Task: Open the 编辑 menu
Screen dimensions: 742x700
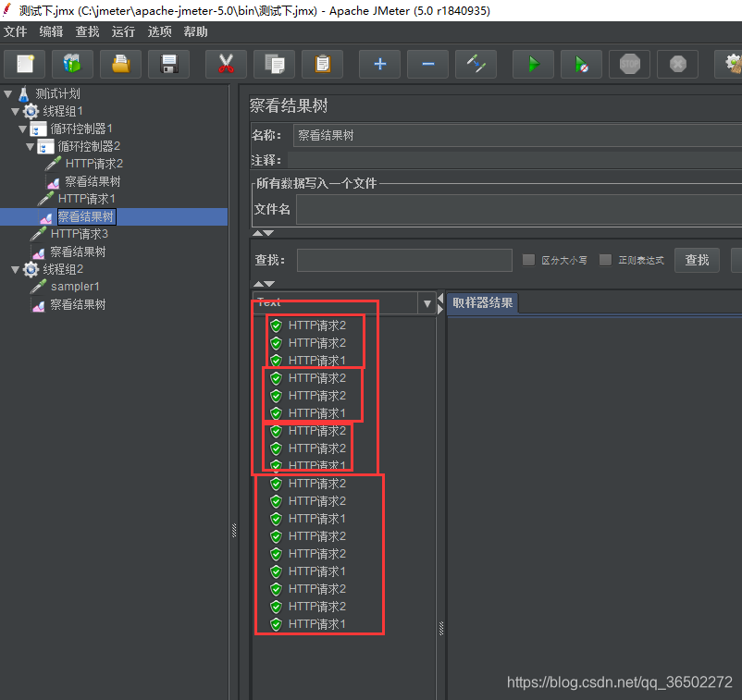Action: point(51,31)
